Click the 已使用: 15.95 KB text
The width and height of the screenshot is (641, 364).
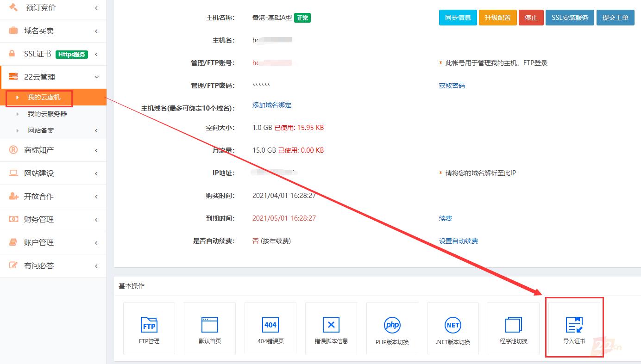click(x=299, y=128)
